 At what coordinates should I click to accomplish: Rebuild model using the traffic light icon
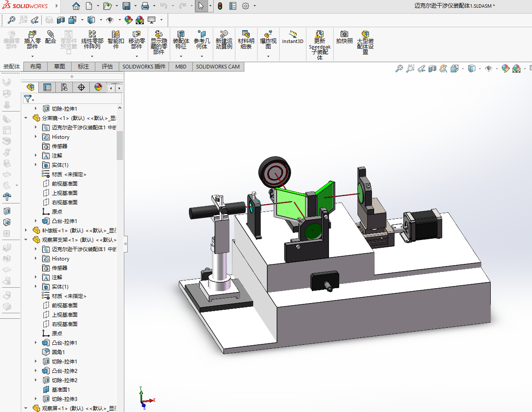[x=220, y=6]
